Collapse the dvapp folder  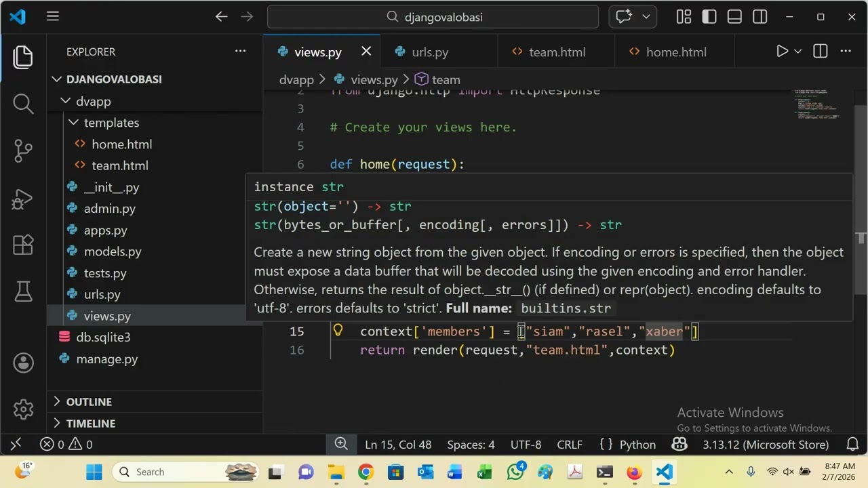(65, 101)
